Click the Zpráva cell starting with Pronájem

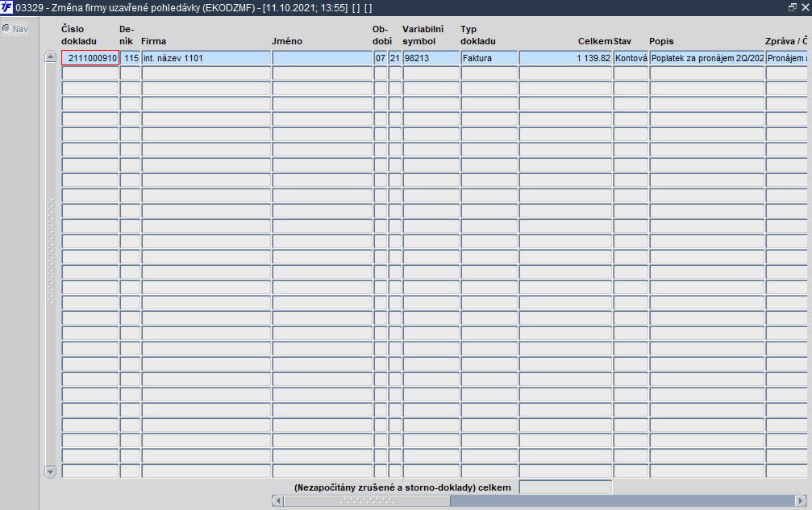(787, 58)
